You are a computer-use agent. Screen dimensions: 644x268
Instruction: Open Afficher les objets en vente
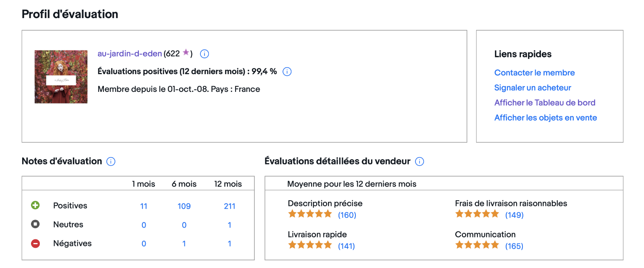545,118
